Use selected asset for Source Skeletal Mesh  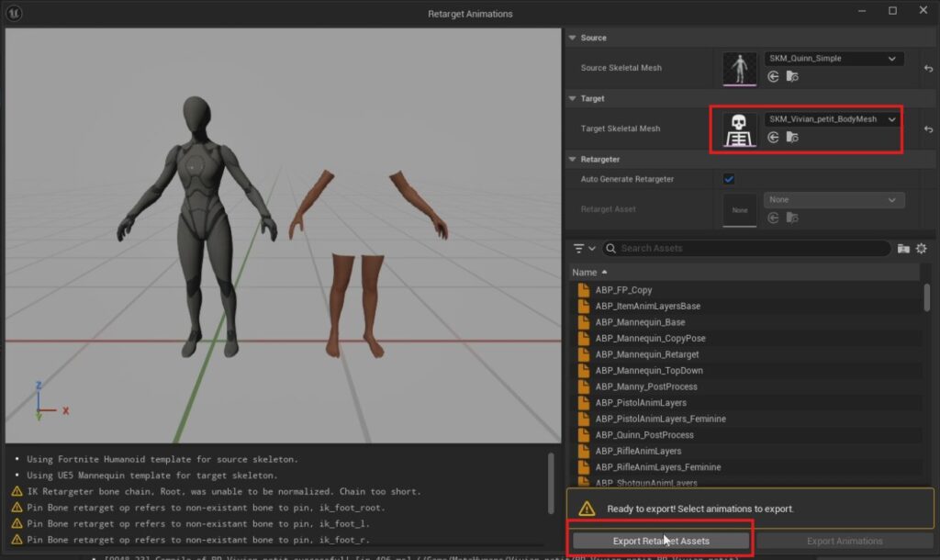click(x=773, y=77)
